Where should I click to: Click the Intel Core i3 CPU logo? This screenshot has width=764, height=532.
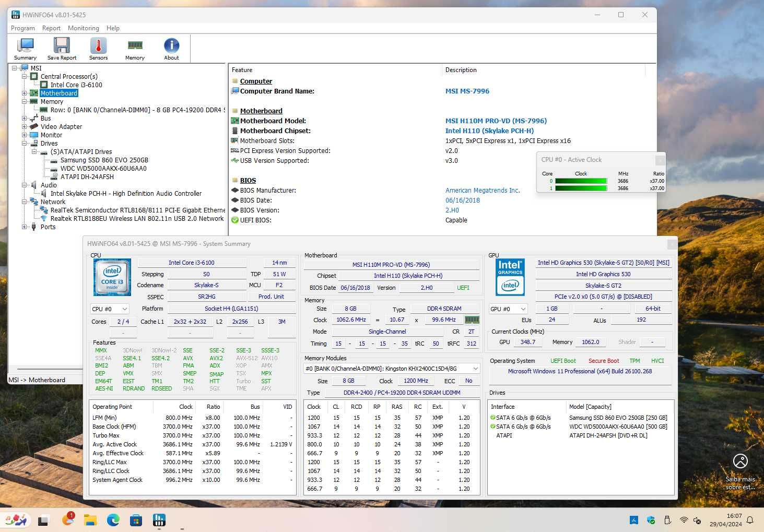112,278
